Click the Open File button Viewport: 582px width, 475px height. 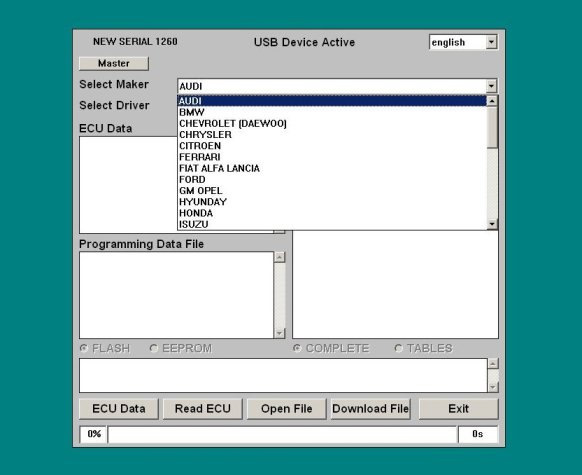[287, 409]
